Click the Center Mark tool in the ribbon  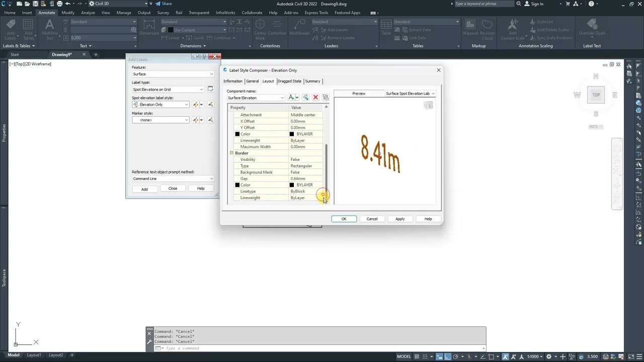[260, 29]
